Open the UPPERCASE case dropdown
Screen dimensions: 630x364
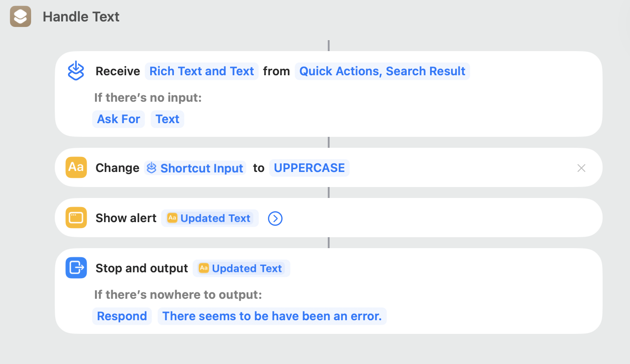(309, 168)
